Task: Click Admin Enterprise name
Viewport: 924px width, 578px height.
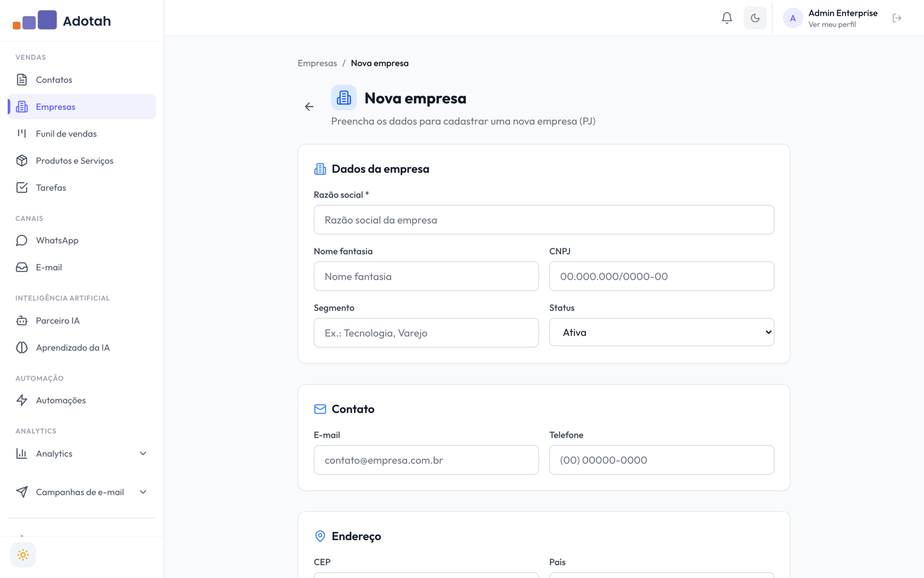Action: click(843, 13)
